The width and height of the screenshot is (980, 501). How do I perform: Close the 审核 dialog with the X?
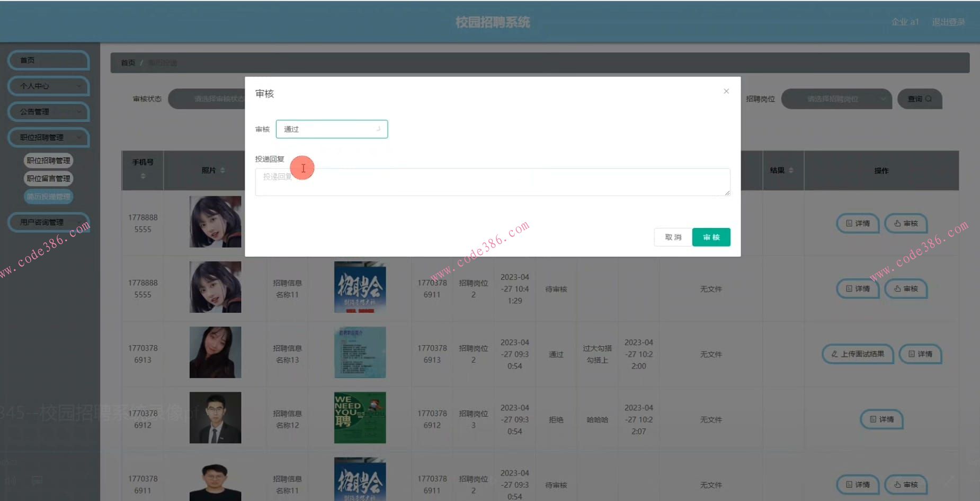[x=726, y=91]
